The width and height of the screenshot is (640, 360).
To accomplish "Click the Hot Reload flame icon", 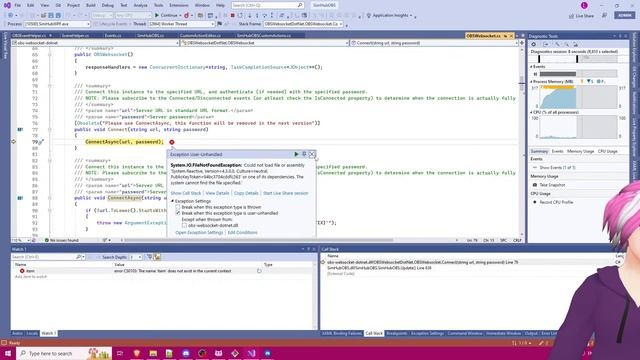I will tap(187, 15).
